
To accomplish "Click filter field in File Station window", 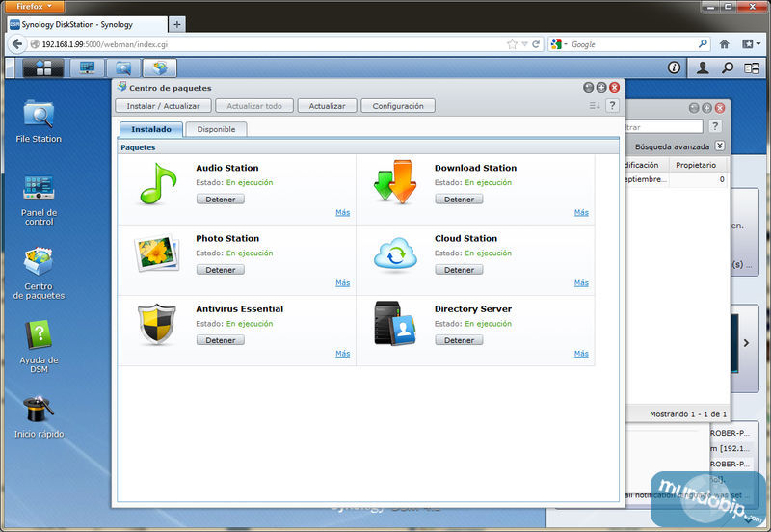I will click(x=664, y=127).
